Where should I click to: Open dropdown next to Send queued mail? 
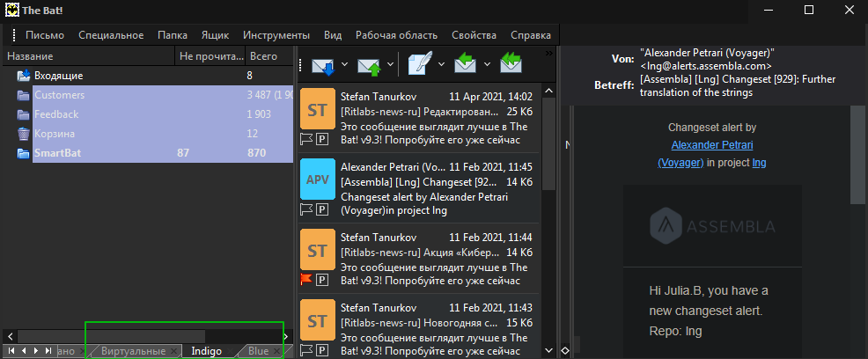390,64
